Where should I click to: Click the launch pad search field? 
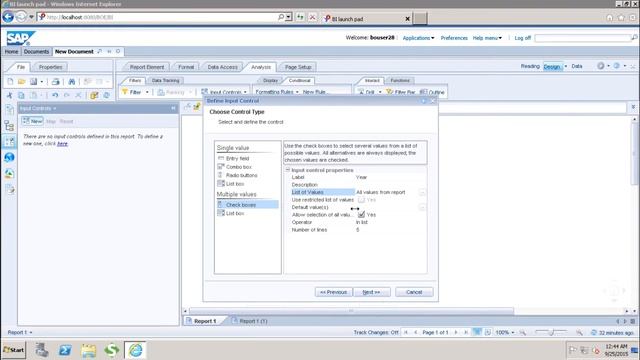pyautogui.click(x=583, y=38)
